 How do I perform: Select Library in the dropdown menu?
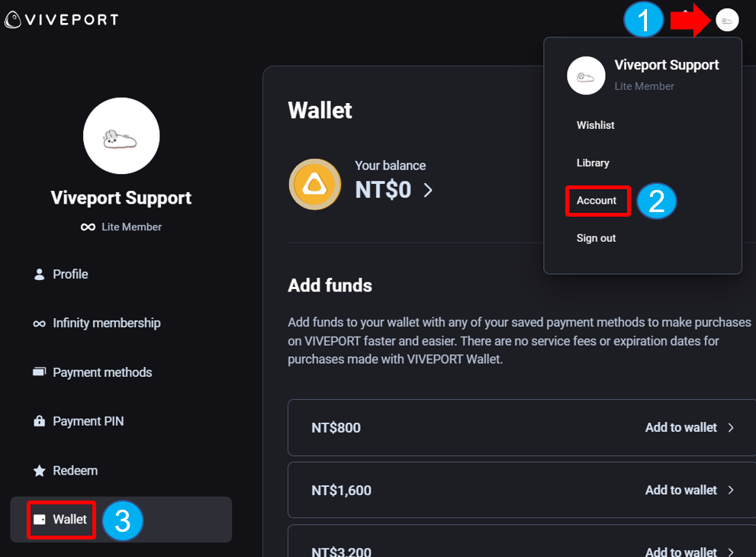click(593, 163)
